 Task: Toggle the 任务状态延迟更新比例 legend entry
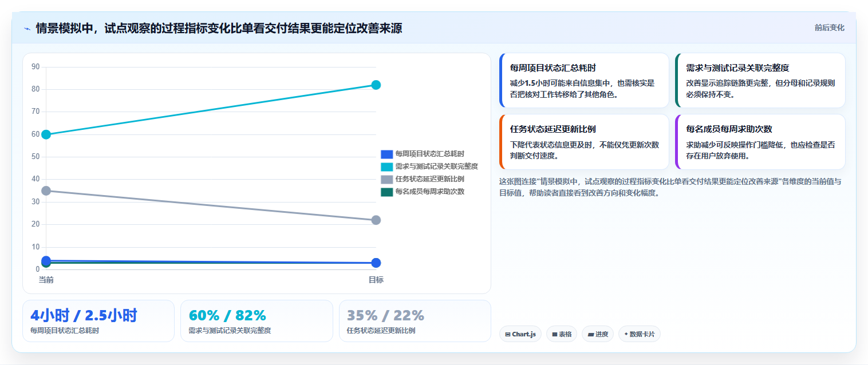423,179
